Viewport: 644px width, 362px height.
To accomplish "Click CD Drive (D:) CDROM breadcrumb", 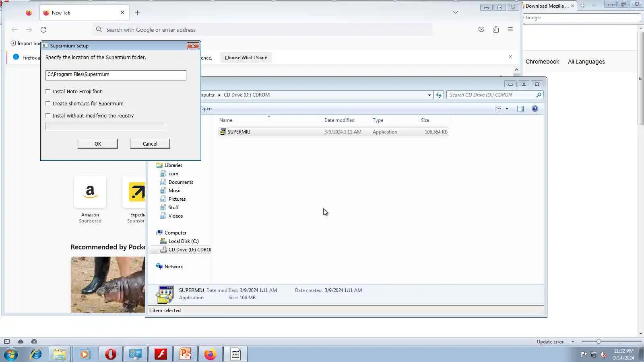I will [x=247, y=95].
